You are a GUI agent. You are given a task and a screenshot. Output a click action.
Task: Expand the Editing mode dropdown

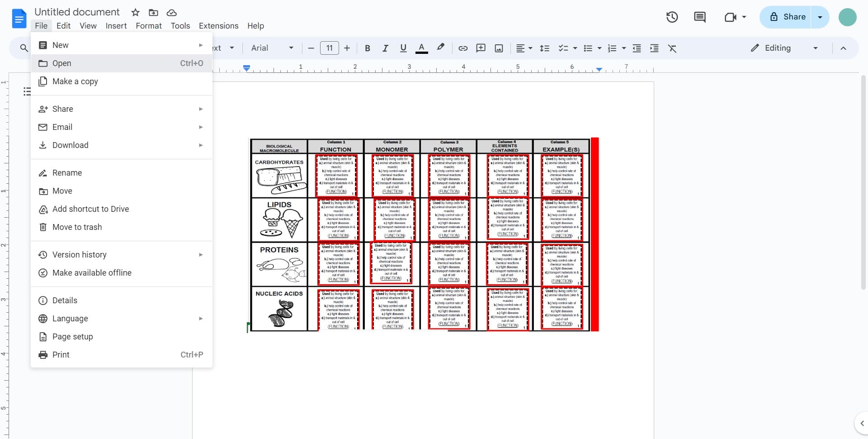click(x=784, y=48)
